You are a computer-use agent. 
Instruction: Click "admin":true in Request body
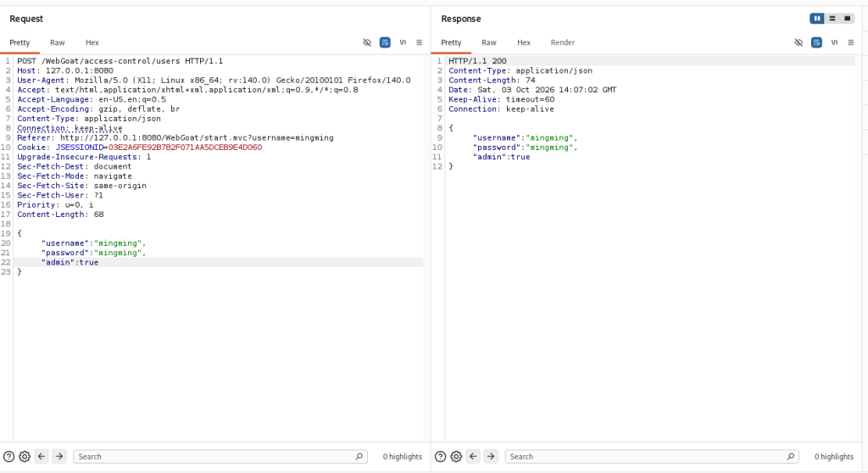tap(70, 263)
